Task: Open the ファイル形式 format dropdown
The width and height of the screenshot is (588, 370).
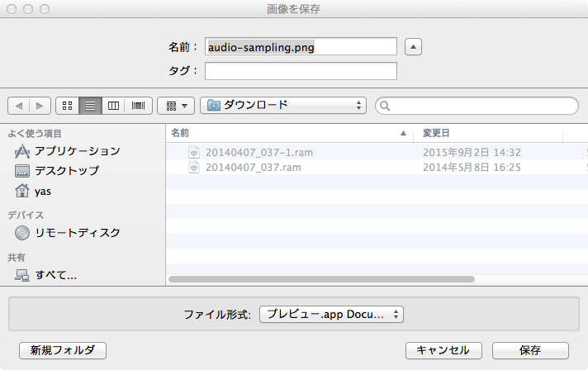Action: click(x=331, y=314)
